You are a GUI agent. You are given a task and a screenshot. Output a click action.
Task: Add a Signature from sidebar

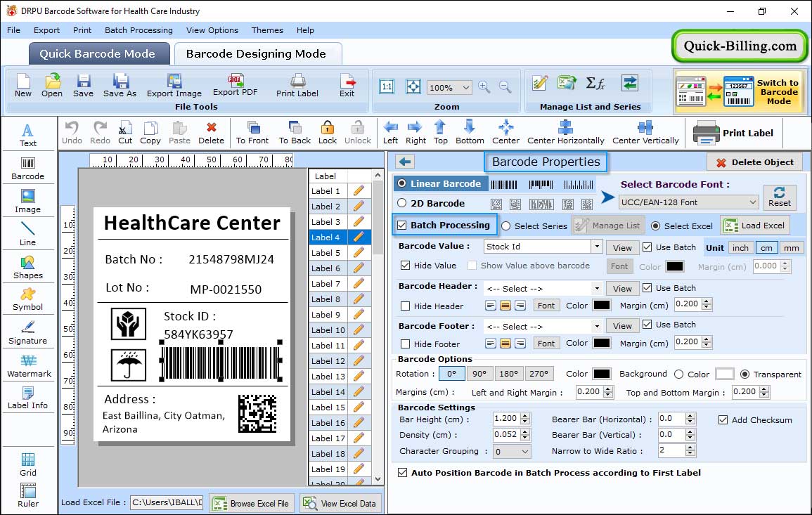[28, 333]
